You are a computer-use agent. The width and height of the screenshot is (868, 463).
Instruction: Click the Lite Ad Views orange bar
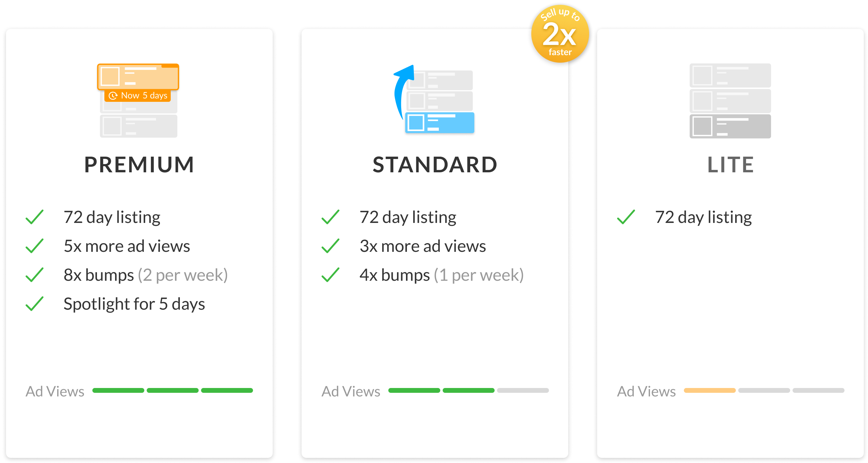coord(710,390)
